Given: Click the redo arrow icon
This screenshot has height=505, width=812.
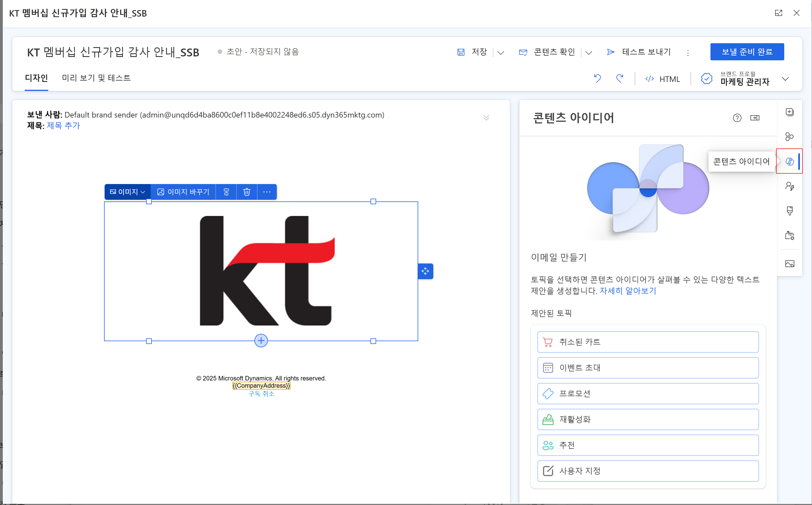Looking at the screenshot, I should [x=620, y=79].
